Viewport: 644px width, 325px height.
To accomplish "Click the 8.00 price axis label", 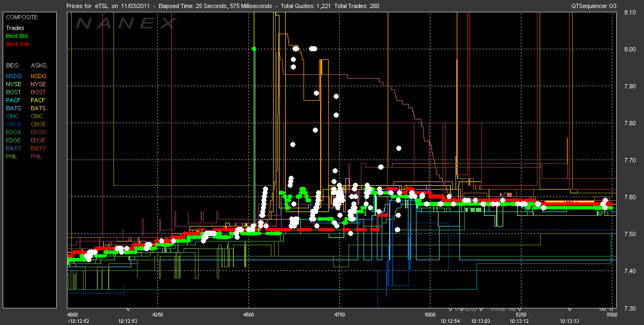I will coord(630,49).
